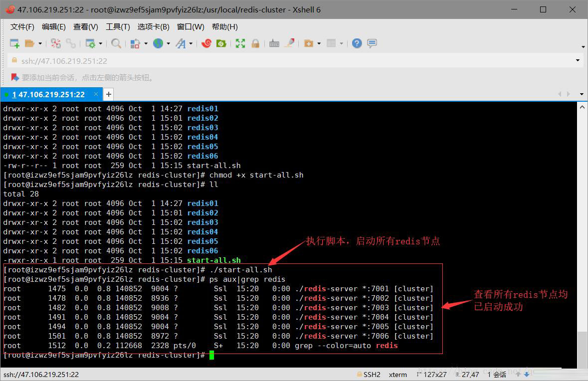Expand the new folder dropdown arrow
588x381 pixels.
click(x=319, y=43)
